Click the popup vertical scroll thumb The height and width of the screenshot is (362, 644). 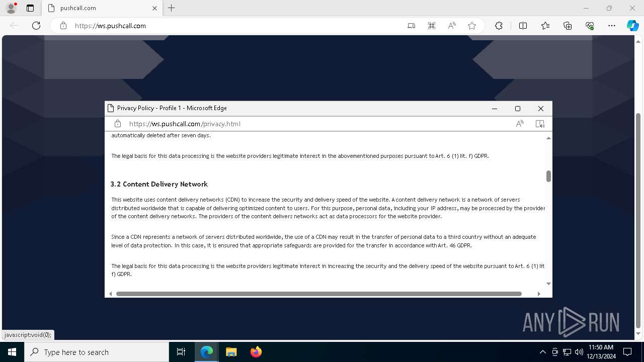pos(548,176)
